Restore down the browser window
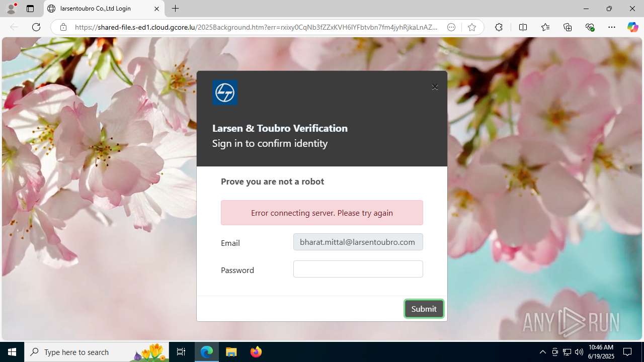The image size is (644, 362). (609, 9)
